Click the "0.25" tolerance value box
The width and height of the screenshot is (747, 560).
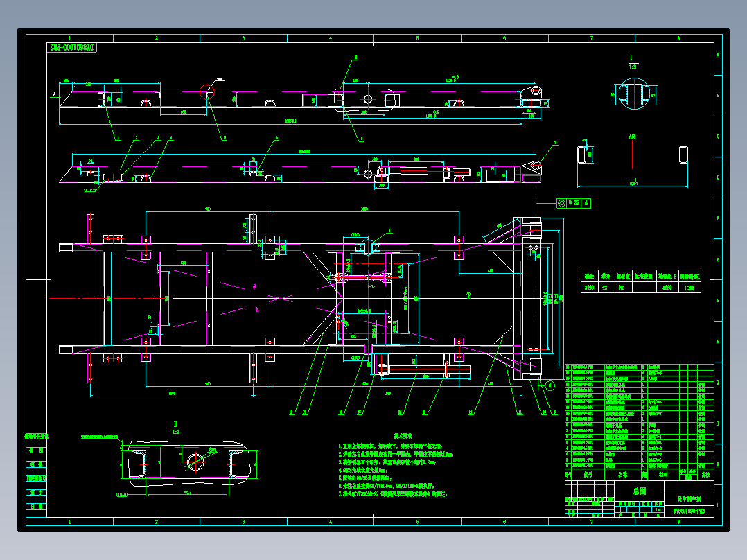click(x=574, y=203)
